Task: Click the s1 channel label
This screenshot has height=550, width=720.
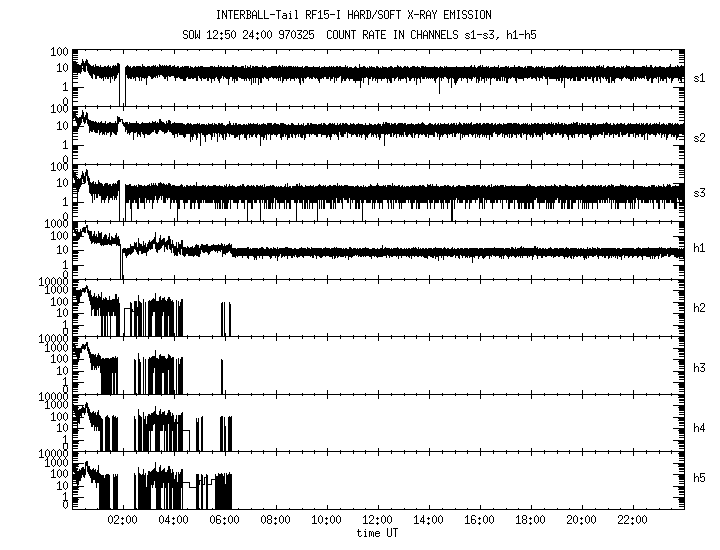Action: tap(698, 76)
